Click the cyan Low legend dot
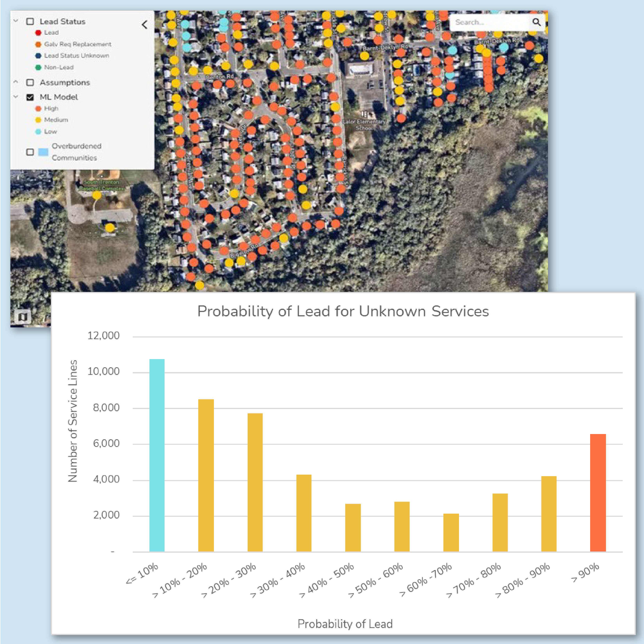 38,132
